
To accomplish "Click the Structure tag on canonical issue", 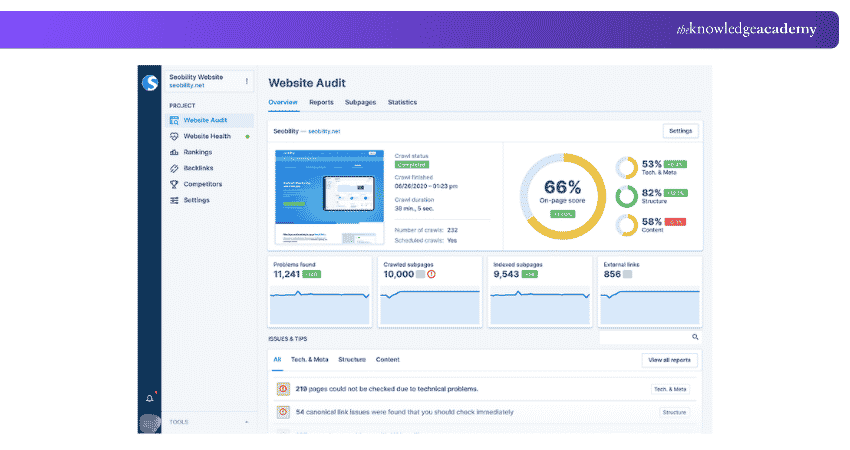I will pos(674,413).
